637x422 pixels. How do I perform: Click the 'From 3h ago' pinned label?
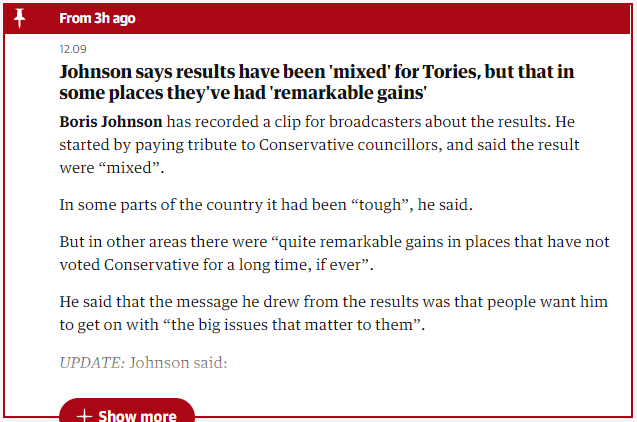point(97,18)
